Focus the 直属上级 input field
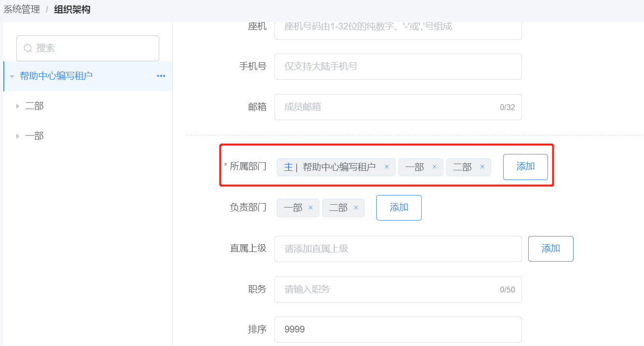 click(x=398, y=249)
